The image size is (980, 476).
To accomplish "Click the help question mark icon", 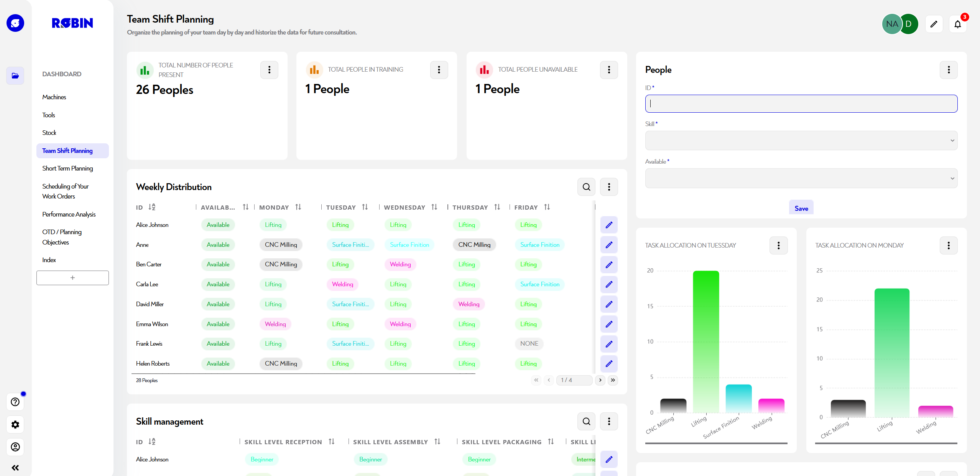I will (x=15, y=402).
